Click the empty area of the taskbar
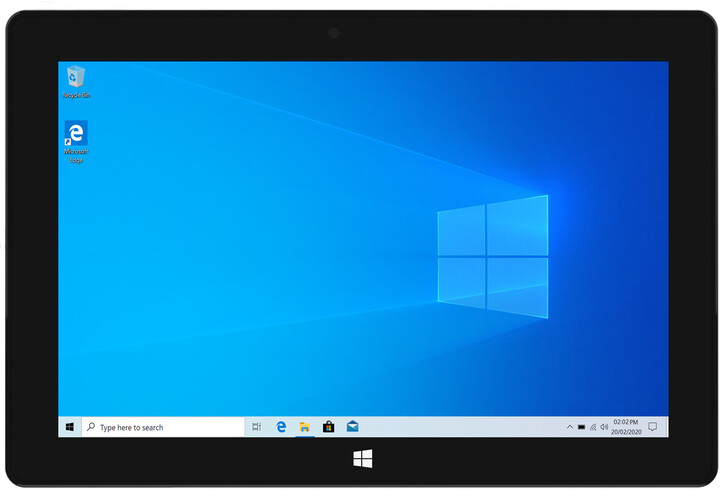Viewport: 720px width, 490px height. pos(460,427)
